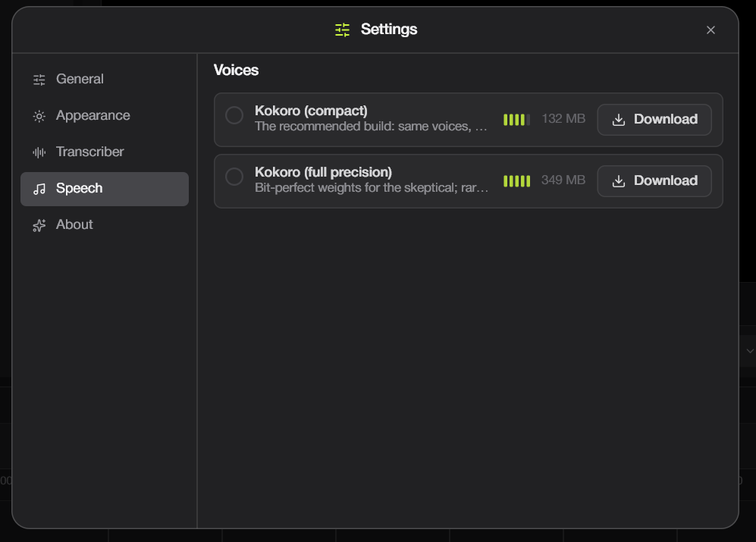Click the 'The recommended build' description text
756x542 pixels.
click(x=372, y=127)
